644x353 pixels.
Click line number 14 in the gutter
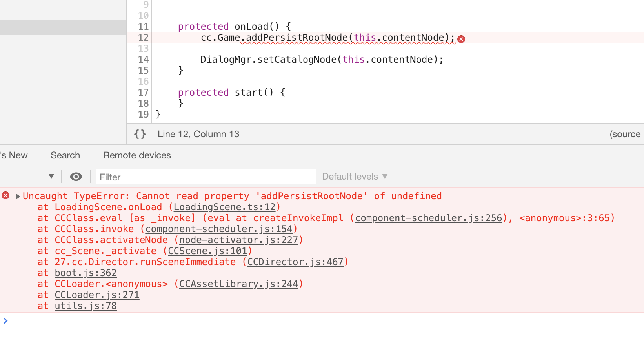coord(143,60)
